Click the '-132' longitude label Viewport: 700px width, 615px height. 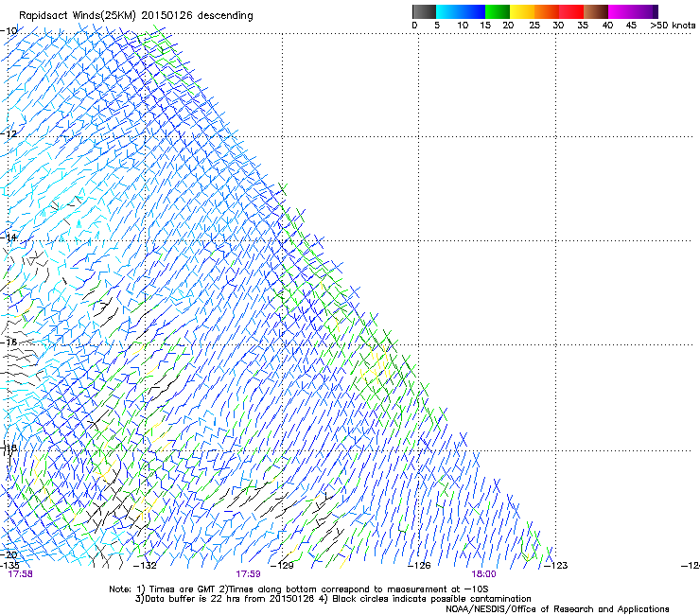[145, 566]
